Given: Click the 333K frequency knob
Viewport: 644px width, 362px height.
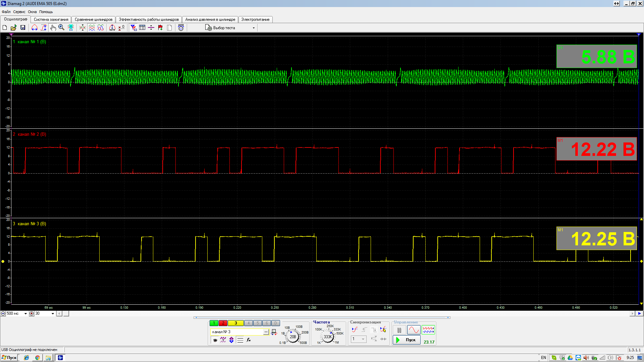Looking at the screenshot, I should [x=328, y=337].
